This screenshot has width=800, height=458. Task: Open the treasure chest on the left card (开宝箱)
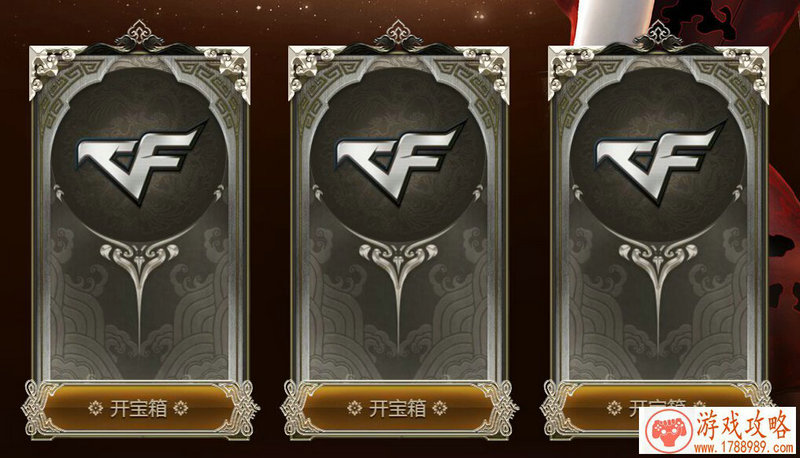tap(139, 409)
